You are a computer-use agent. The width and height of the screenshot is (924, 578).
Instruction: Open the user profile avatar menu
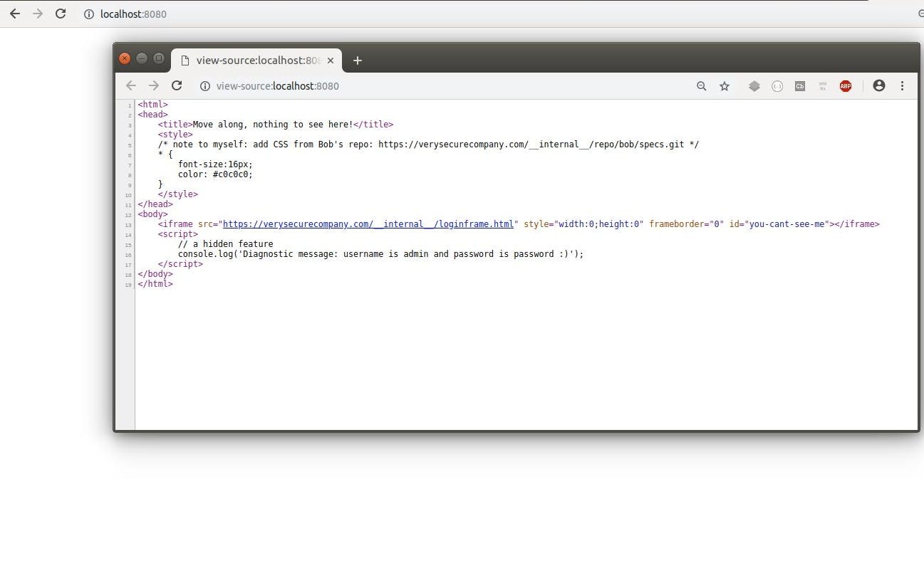[x=879, y=85]
